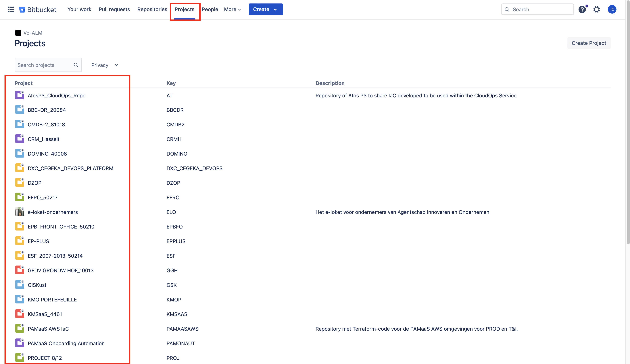Open the settings gear icon
The image size is (630, 364).
pos(596,9)
